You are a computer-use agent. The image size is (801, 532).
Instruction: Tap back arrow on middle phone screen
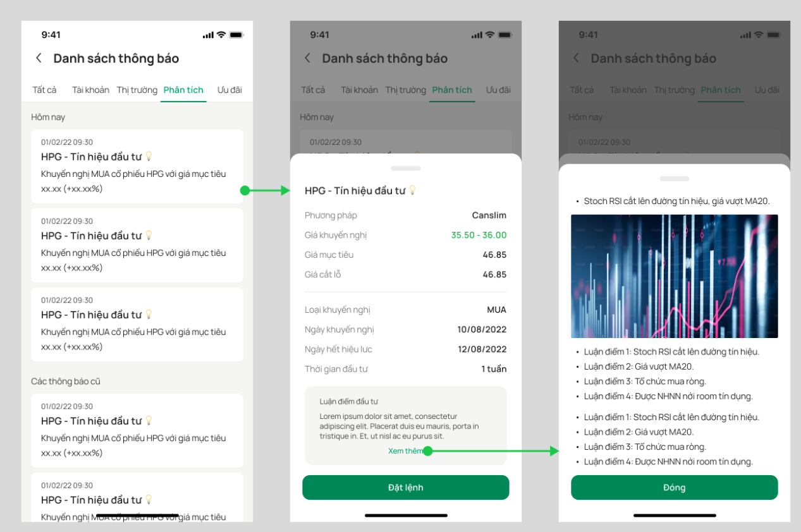pyautogui.click(x=307, y=58)
